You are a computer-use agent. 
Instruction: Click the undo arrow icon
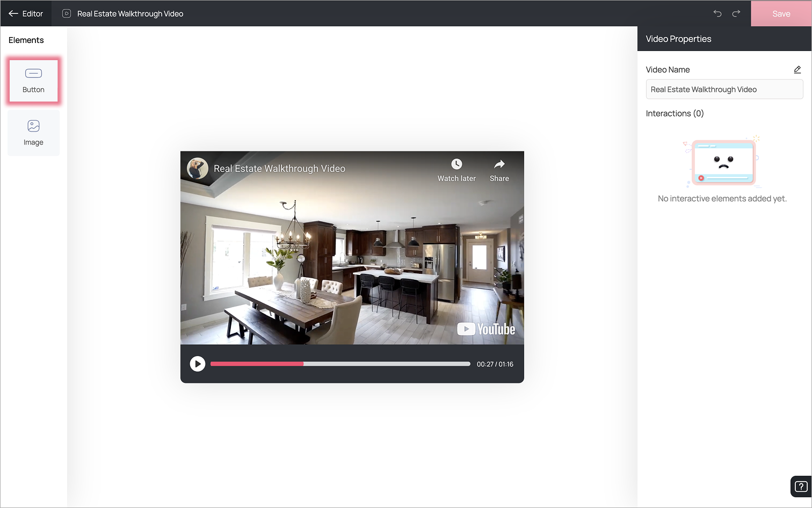point(717,13)
